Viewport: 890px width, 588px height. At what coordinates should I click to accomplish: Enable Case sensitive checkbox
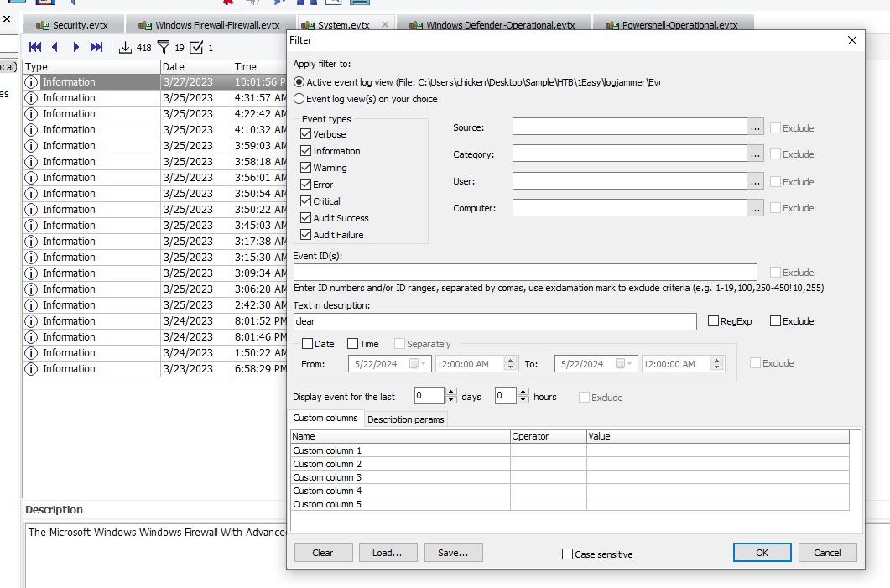point(567,554)
